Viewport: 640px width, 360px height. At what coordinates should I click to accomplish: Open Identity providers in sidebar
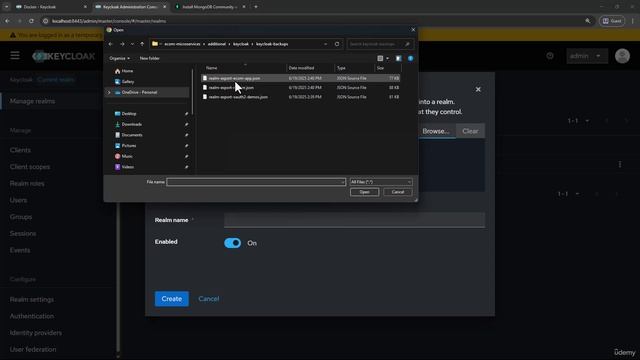[x=36, y=333]
